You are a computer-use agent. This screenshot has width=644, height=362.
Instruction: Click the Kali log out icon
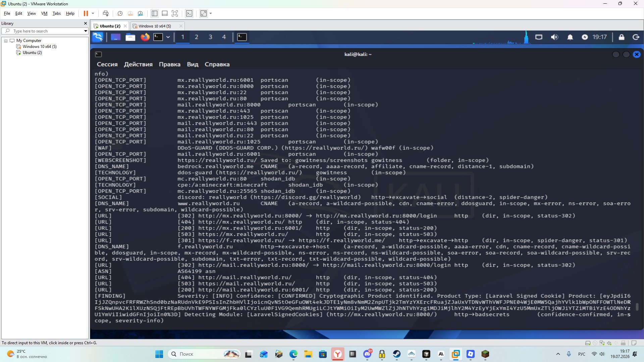pos(636,37)
